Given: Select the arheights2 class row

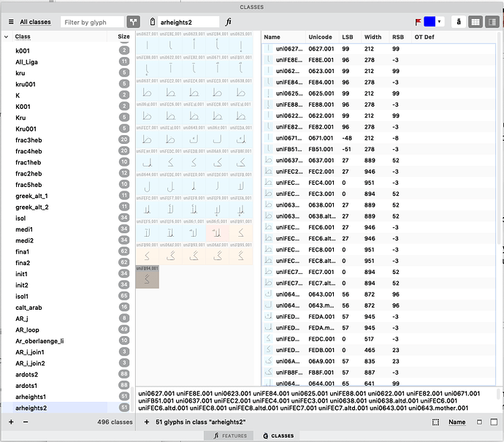Looking at the screenshot, I should pos(66,408).
